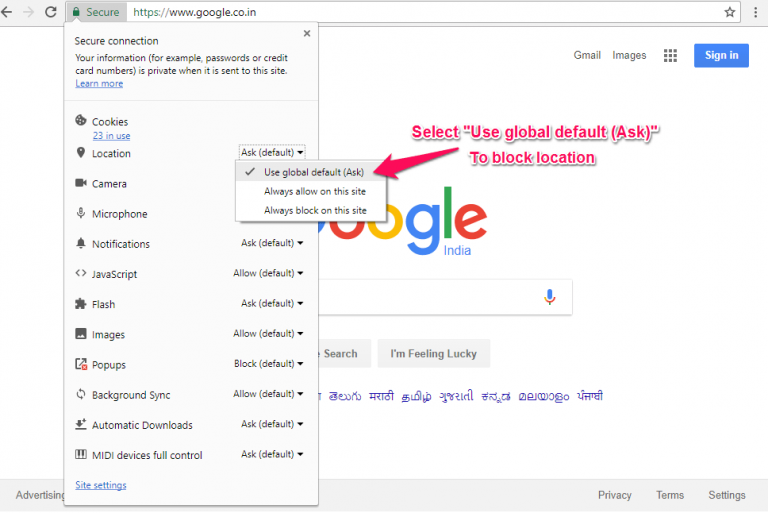This screenshot has width=768, height=513.
Task: Open the MIDI devices permission dropdown
Action: pyautogui.click(x=272, y=454)
